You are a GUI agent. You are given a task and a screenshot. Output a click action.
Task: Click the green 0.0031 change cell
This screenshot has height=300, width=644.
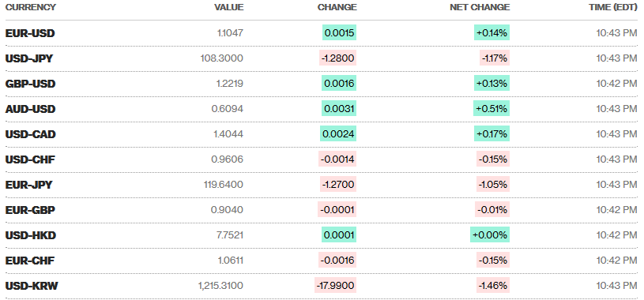click(x=339, y=109)
